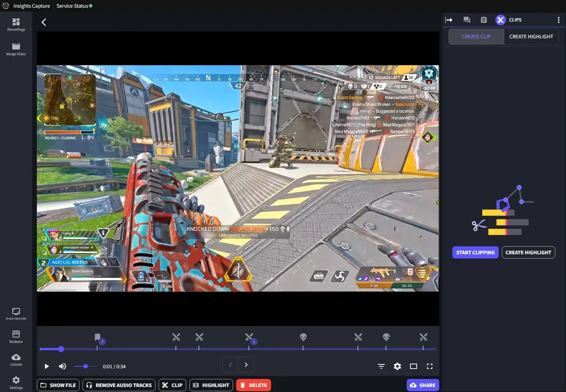This screenshot has height=392, width=566.
Task: Mute the video volume
Action: 62,366
